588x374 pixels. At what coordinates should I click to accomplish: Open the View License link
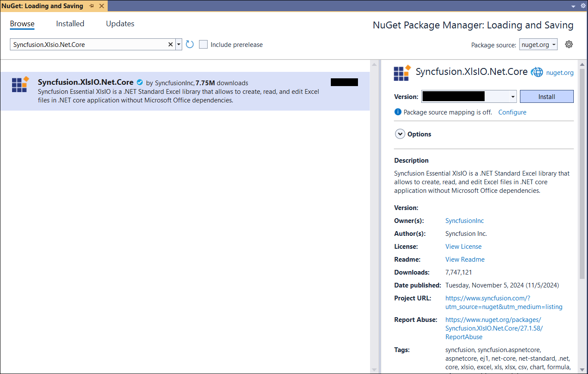(x=464, y=247)
